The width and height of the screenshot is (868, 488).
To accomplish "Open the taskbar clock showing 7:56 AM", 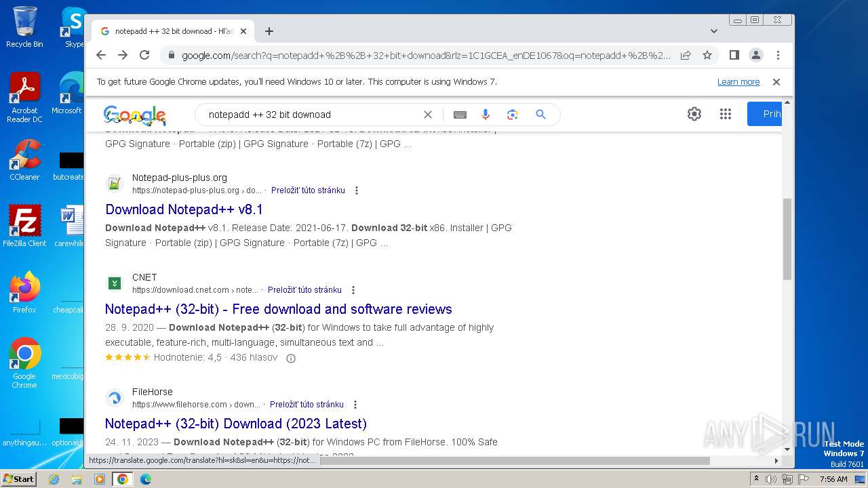I will coord(833,479).
